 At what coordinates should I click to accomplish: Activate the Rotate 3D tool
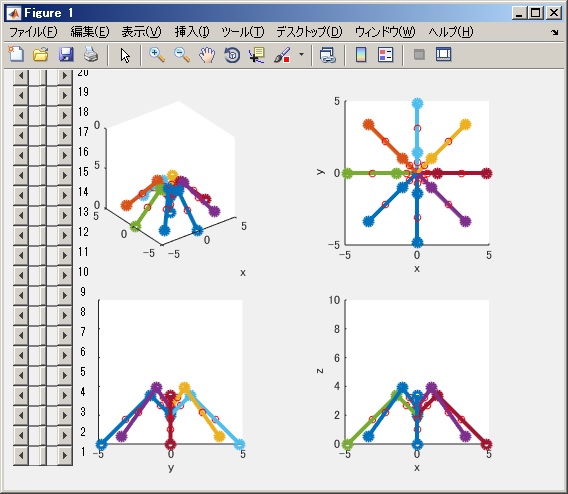[x=232, y=55]
